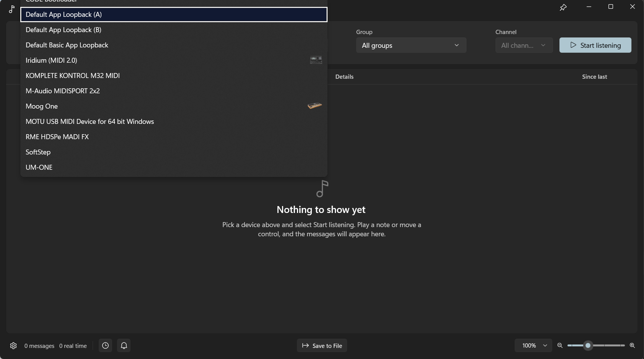Open the settings gear in status bar
Screen dimensions: 644x359
(x=13, y=346)
